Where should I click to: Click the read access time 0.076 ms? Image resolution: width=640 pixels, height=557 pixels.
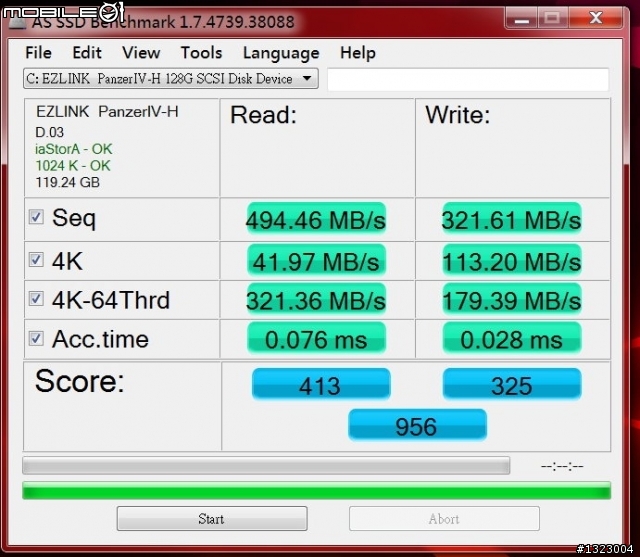[x=316, y=339]
